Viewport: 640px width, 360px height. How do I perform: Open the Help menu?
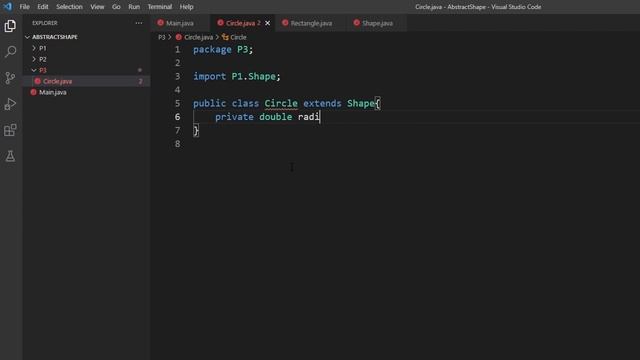click(187, 7)
